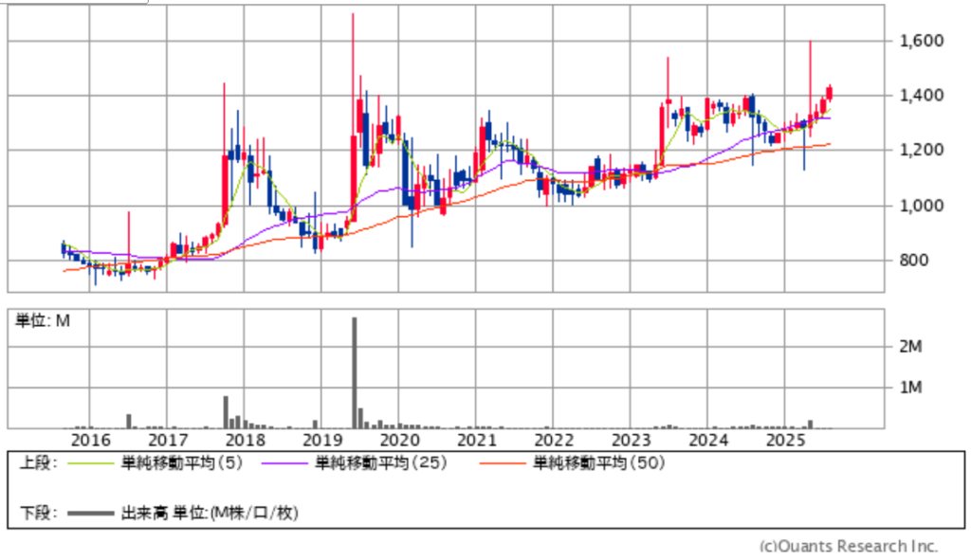Click the 下段: legend label
Image resolution: width=971 pixels, height=560 pixels.
[38, 513]
